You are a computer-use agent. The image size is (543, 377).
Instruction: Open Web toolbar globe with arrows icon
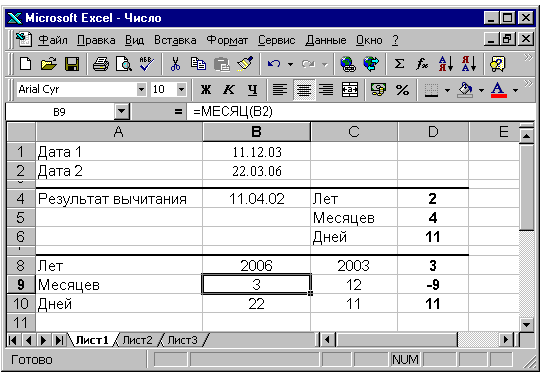click(371, 64)
